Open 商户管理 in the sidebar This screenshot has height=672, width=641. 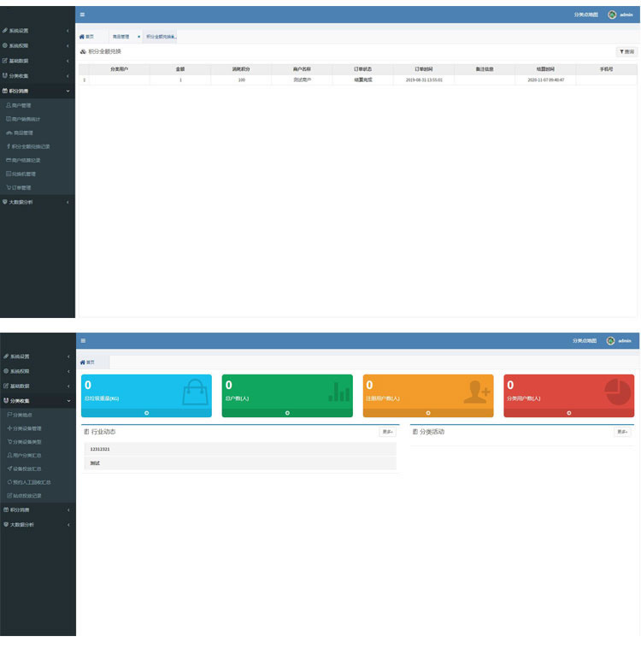[x=25, y=105]
